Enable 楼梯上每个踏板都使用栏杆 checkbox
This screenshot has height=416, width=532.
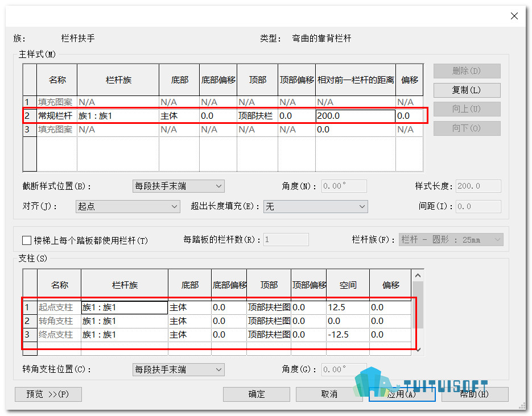pyautogui.click(x=27, y=240)
